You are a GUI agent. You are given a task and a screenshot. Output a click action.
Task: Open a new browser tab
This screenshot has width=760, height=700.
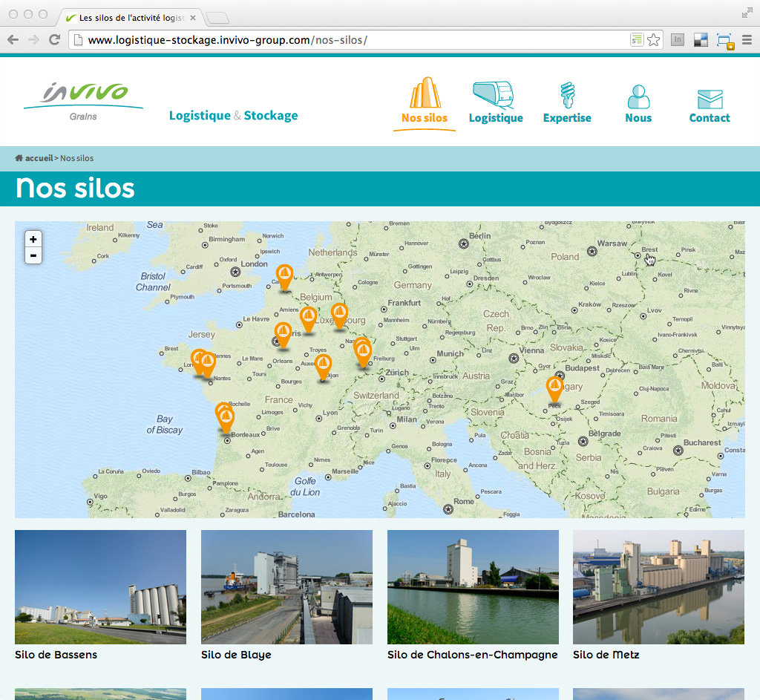click(x=217, y=19)
